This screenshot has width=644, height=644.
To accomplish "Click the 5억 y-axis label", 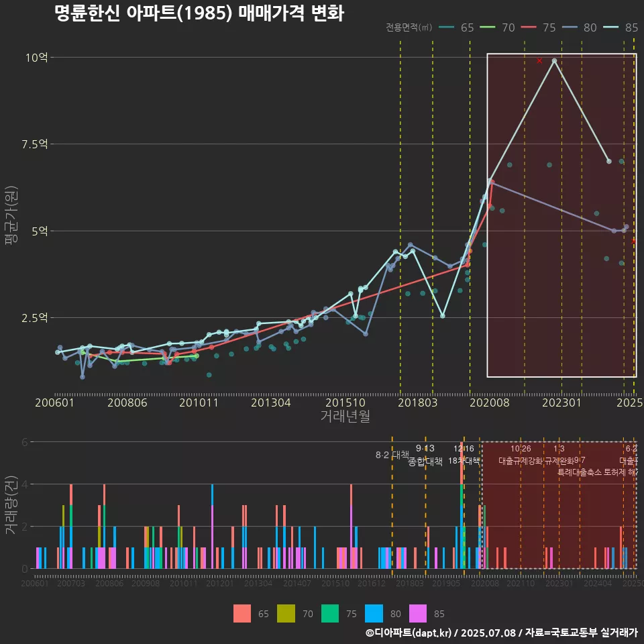I will point(40,231).
